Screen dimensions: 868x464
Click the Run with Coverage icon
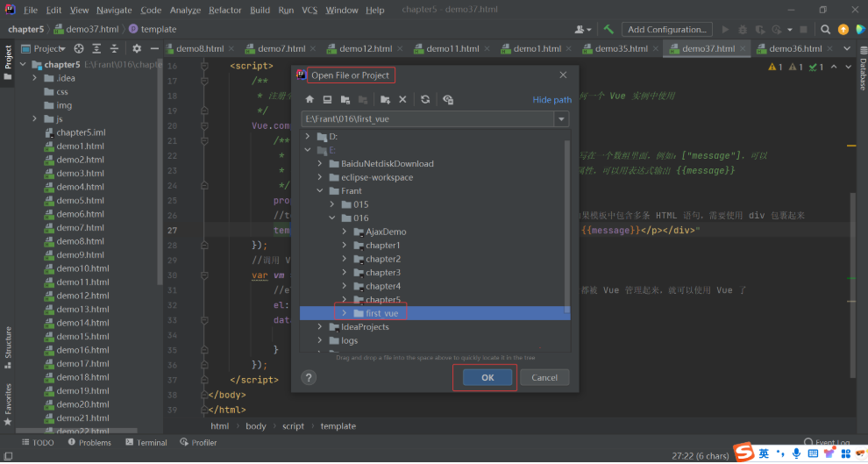pos(761,29)
